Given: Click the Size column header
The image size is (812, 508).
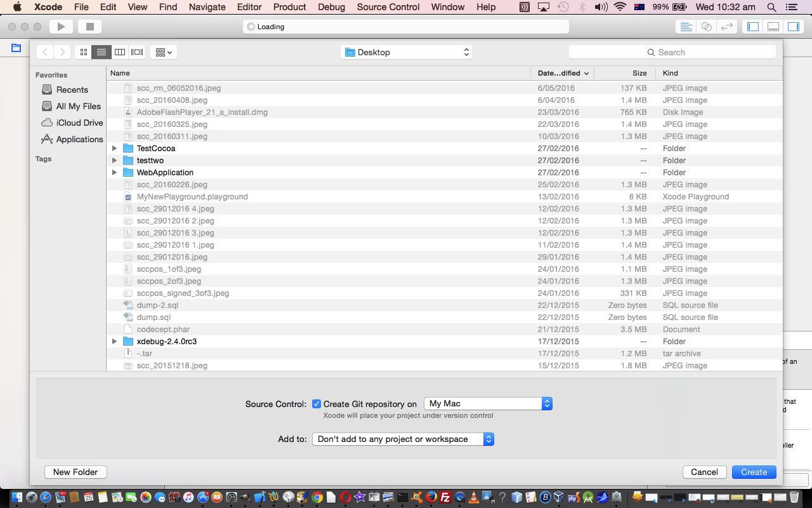Looking at the screenshot, I should click(x=625, y=73).
